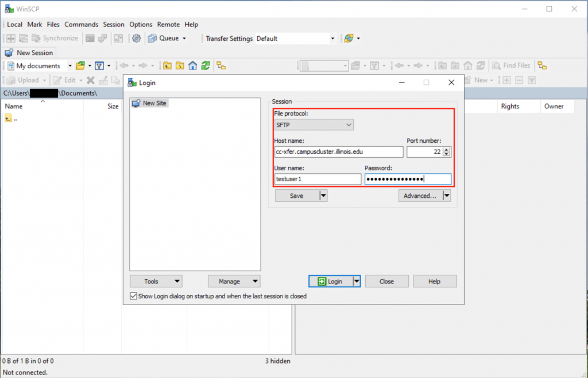
Task: Click the User name field containing testuser1
Action: pos(318,179)
